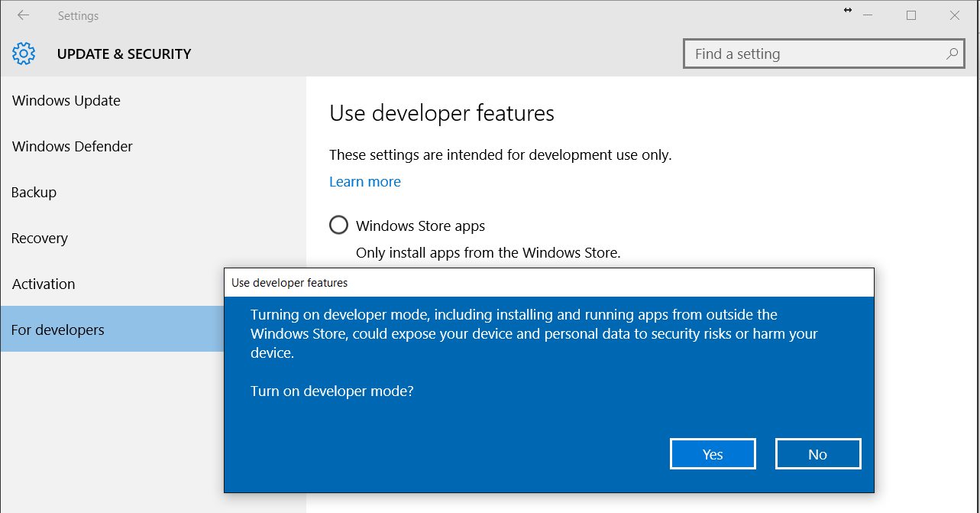Image resolution: width=980 pixels, height=513 pixels.
Task: Open the Recovery section
Action: tap(153, 238)
